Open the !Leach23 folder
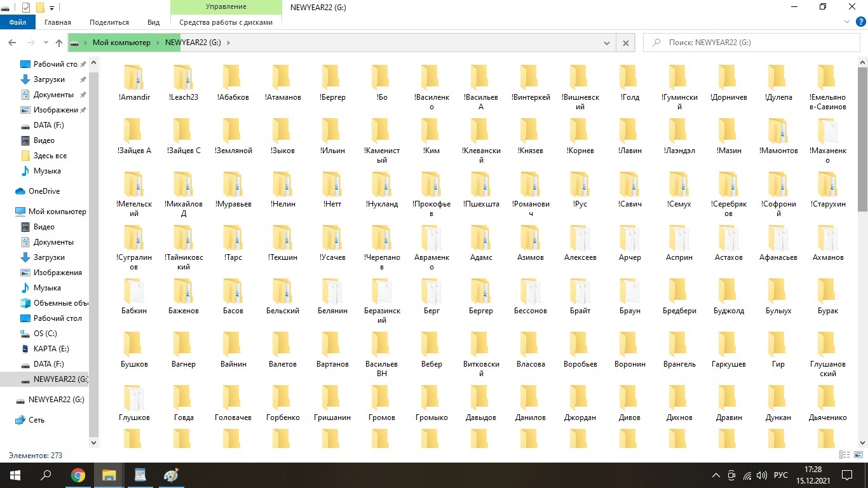Image resolution: width=868 pixels, height=488 pixels. click(184, 83)
